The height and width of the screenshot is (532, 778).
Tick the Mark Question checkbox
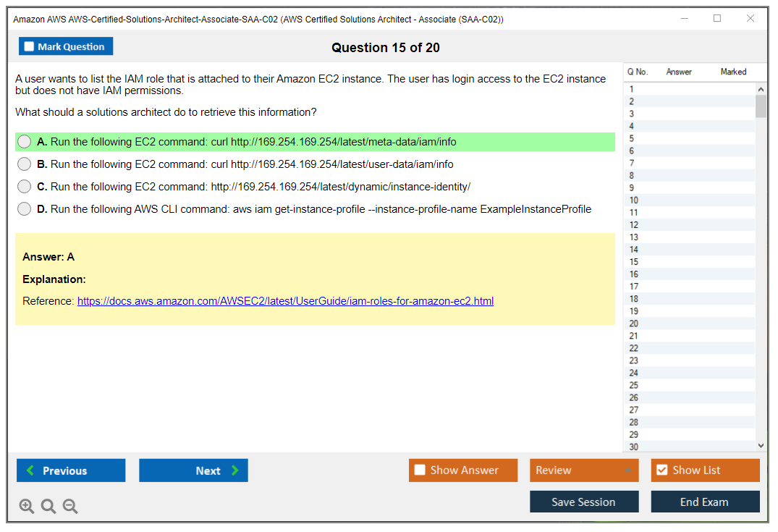click(30, 47)
